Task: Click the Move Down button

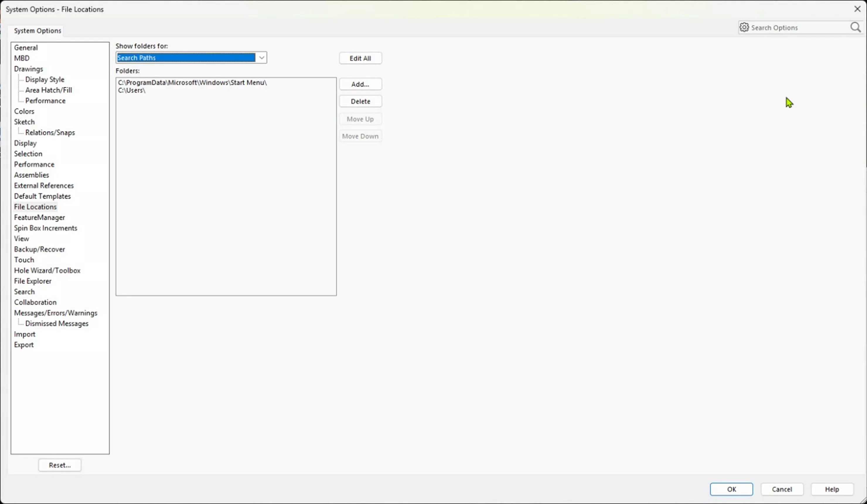Action: click(x=360, y=136)
